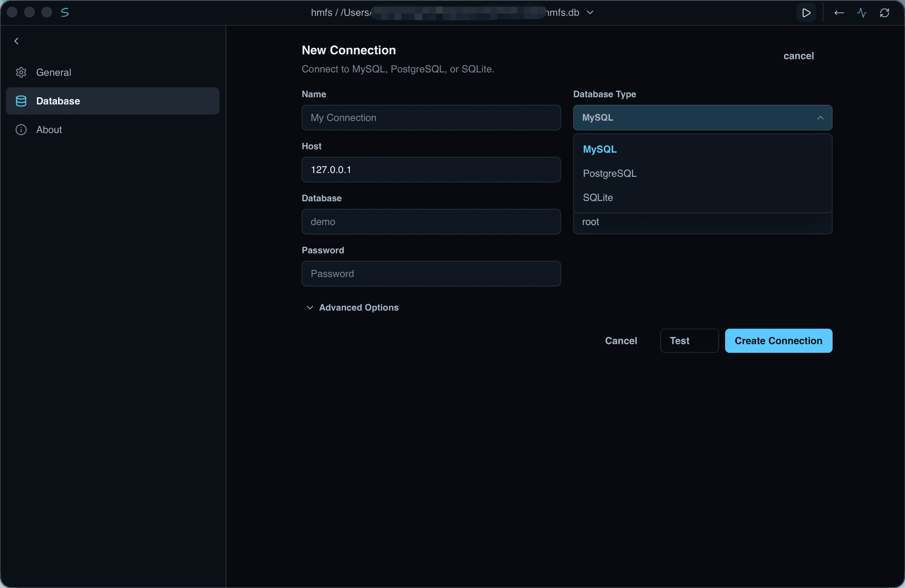905x588 pixels.
Task: Click the gear icon beside General
Action: coord(21,72)
